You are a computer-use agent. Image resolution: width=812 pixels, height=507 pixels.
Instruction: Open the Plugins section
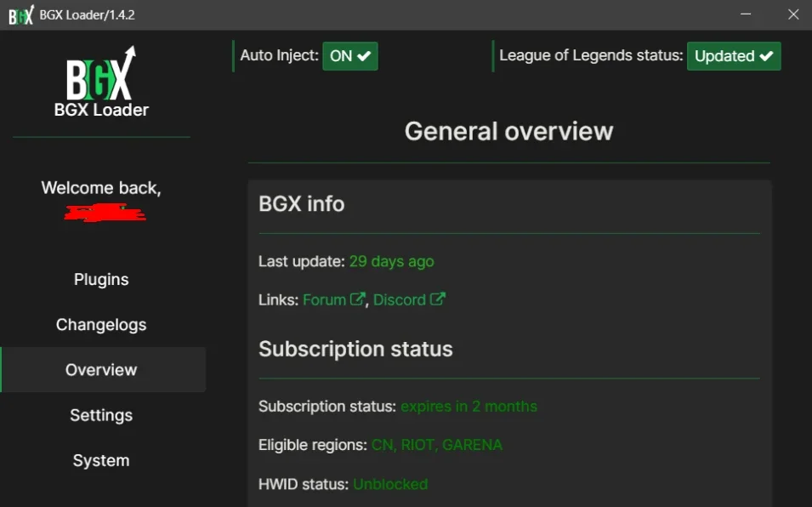coord(101,280)
